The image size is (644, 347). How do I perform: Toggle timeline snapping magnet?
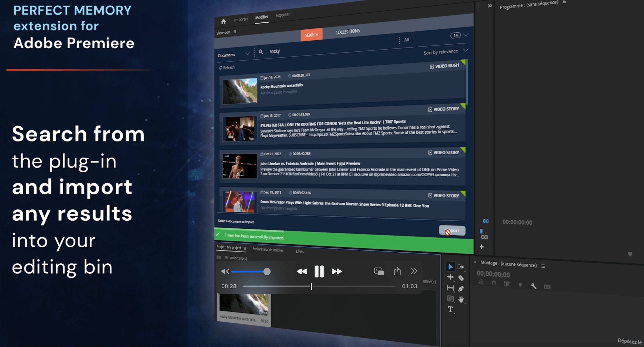[x=494, y=283]
